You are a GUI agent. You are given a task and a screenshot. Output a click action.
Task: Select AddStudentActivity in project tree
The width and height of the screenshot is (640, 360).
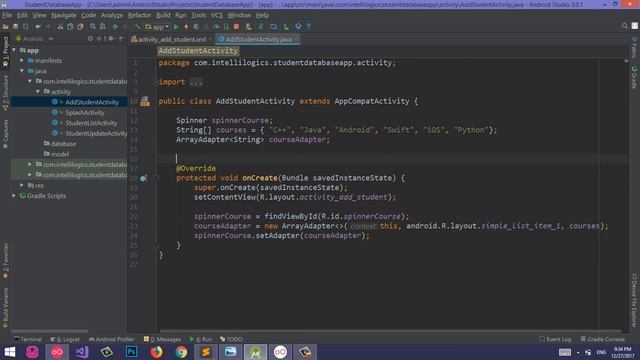coord(92,102)
